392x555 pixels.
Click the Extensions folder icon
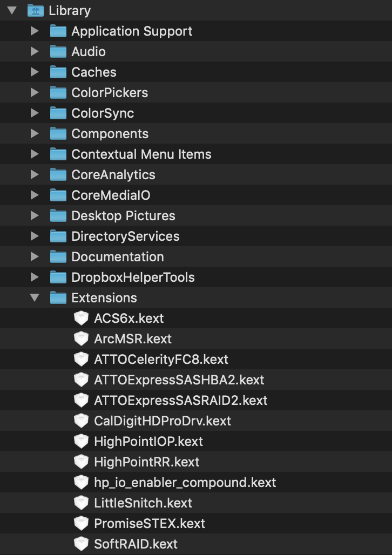pos(58,297)
